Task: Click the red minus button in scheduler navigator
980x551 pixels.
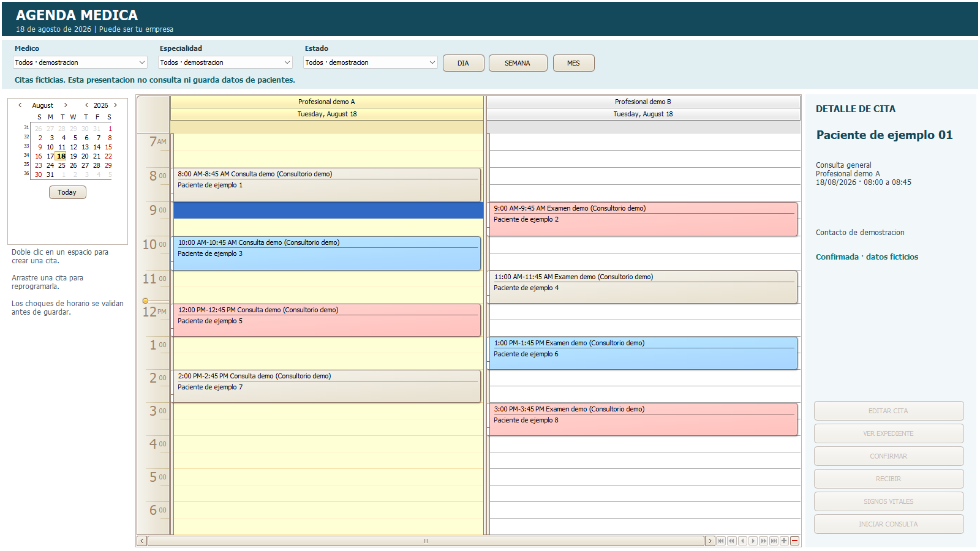Action: 794,541
